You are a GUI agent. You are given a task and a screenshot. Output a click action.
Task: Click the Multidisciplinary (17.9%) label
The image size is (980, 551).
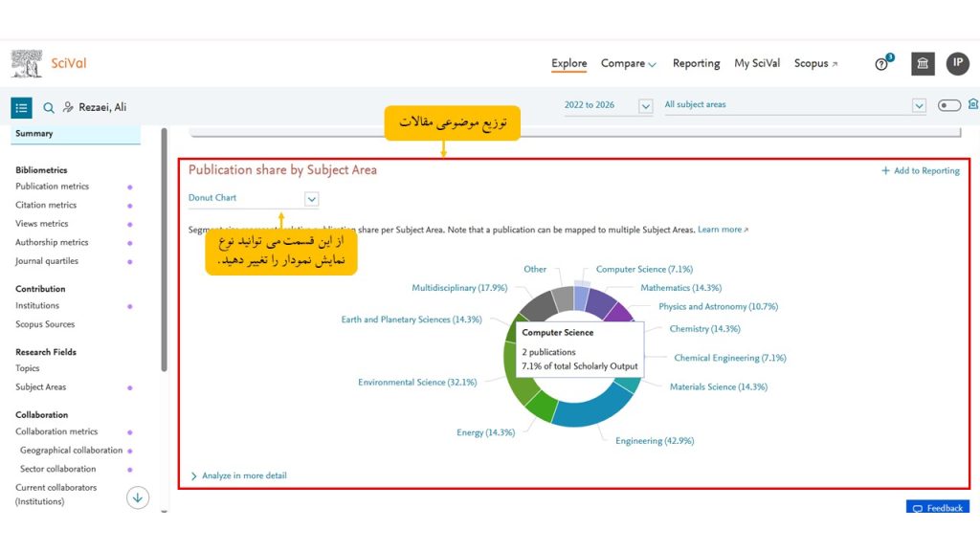click(x=459, y=288)
